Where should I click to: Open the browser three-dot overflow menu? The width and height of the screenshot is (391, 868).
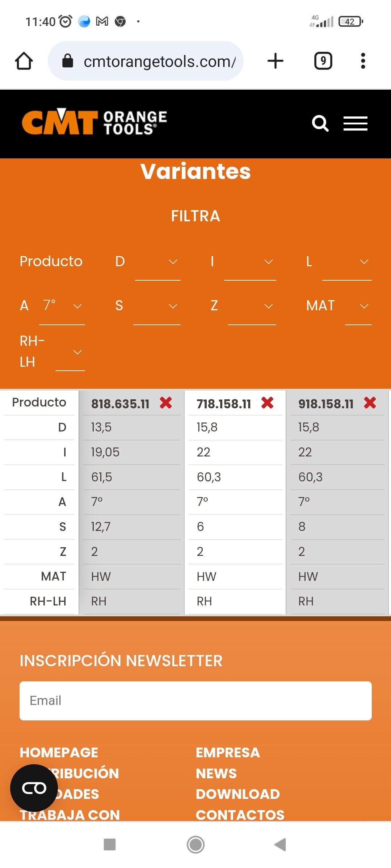(363, 61)
